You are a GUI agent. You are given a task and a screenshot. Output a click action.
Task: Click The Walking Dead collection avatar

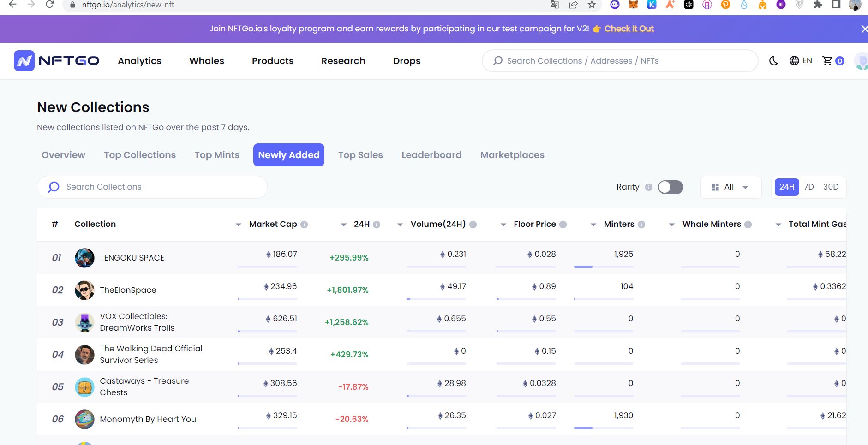pyautogui.click(x=84, y=355)
